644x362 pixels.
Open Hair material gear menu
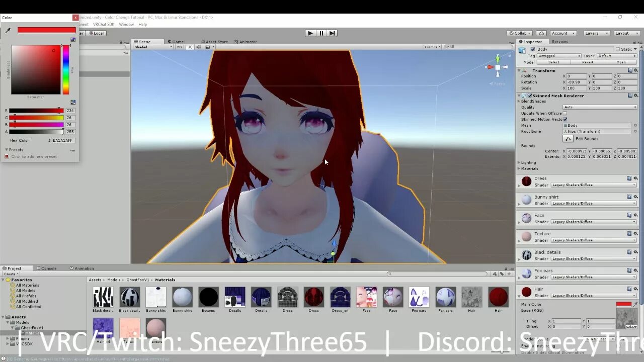[x=635, y=289]
